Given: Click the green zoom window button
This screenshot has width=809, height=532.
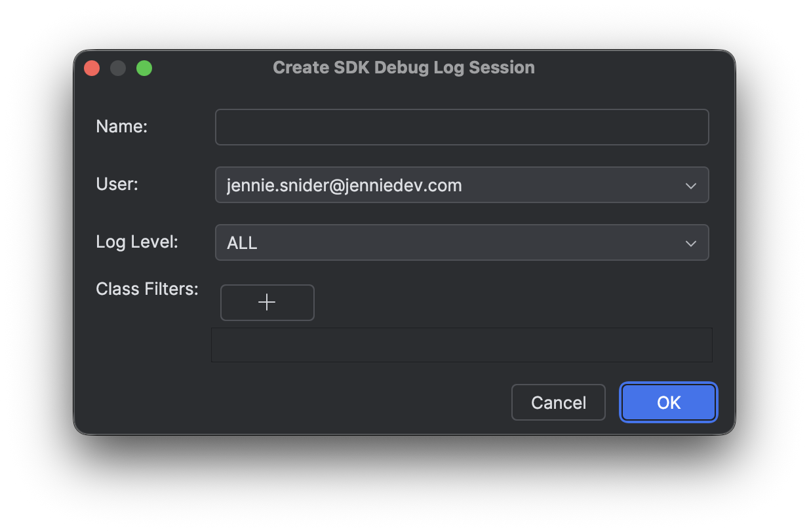Looking at the screenshot, I should pos(144,67).
